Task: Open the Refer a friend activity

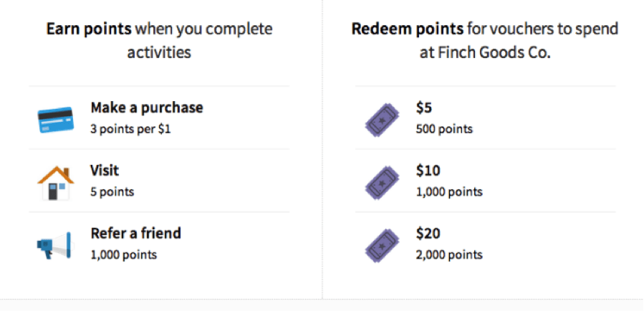Action: point(135,234)
